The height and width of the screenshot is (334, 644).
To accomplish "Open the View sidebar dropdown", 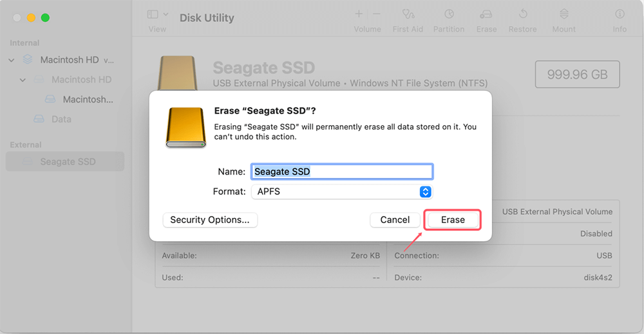I will pos(157,15).
